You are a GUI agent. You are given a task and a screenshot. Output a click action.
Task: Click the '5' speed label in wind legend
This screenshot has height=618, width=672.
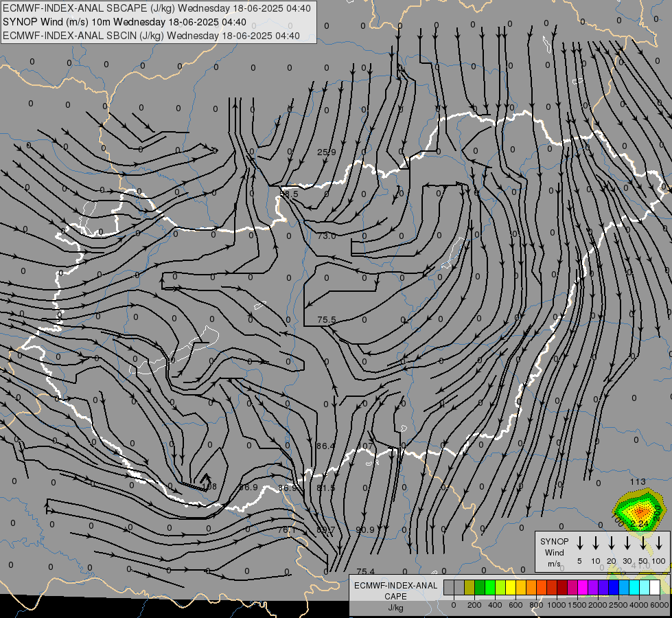coord(579,561)
